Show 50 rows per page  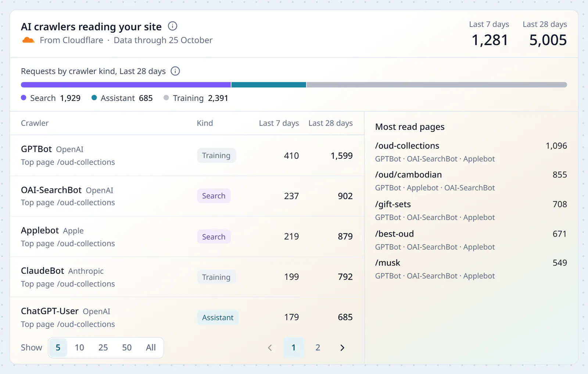(x=127, y=348)
